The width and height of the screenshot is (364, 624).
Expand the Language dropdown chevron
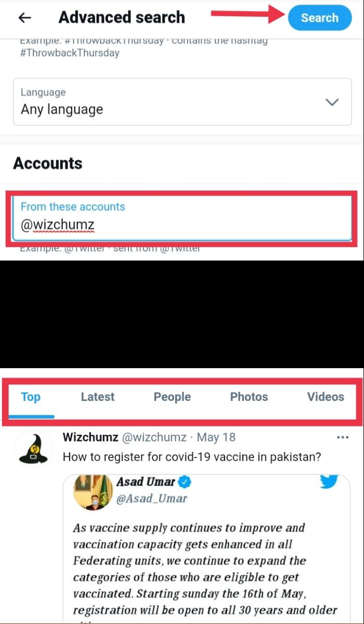point(332,102)
